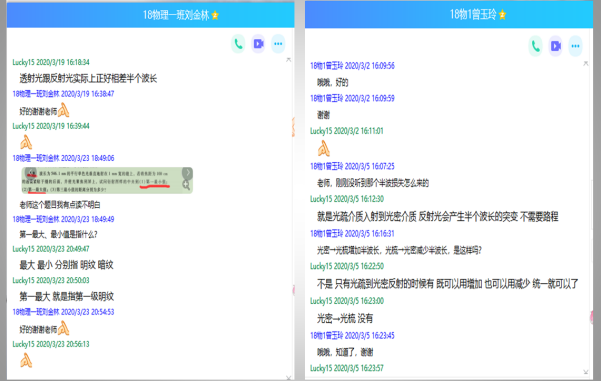Open more options in right chat

pyautogui.click(x=575, y=46)
